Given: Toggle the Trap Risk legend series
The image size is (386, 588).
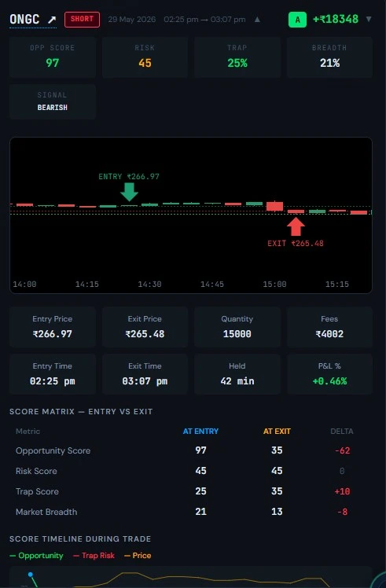Looking at the screenshot, I should [94, 555].
